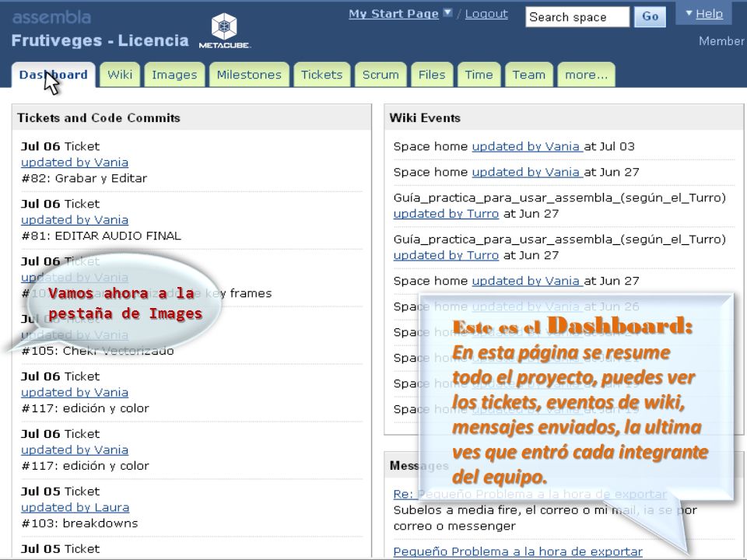Click the 'Wiki Events' heading

click(425, 118)
